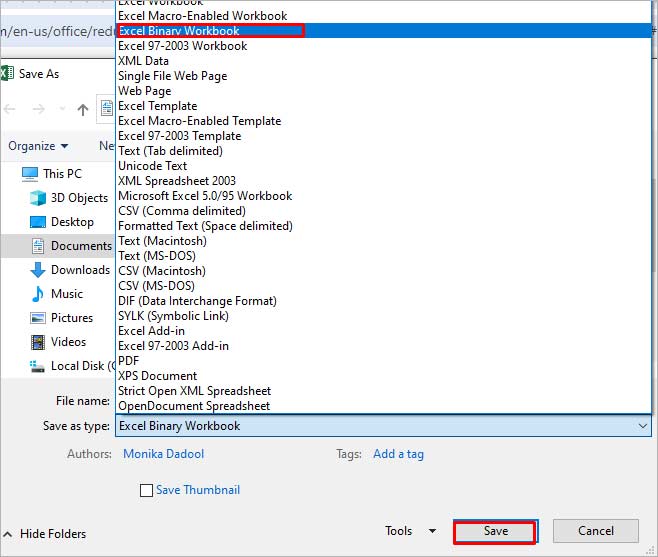The image size is (658, 557).
Task: Navigate forward with right arrow
Action: point(39,110)
